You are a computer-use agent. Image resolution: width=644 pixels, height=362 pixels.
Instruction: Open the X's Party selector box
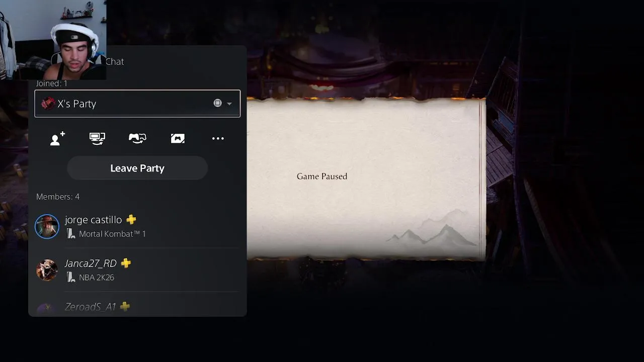[x=137, y=104]
